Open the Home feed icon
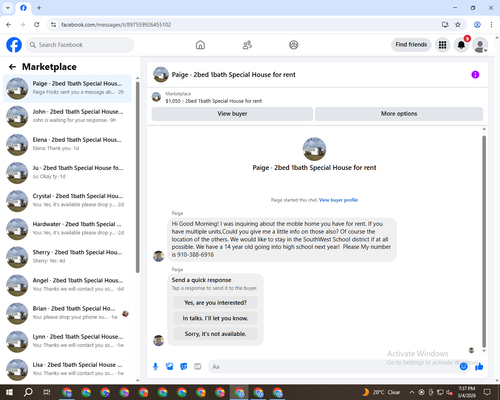The image size is (500, 400). click(200, 45)
